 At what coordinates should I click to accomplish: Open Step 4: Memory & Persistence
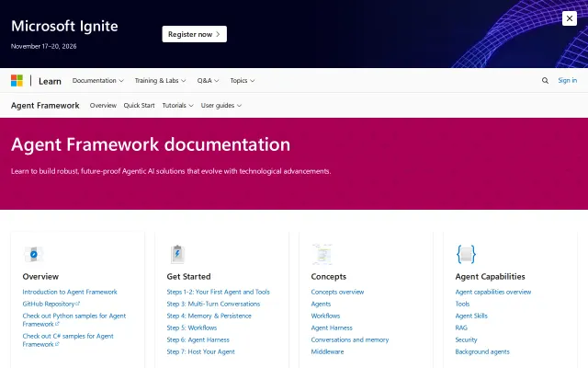[209, 316]
